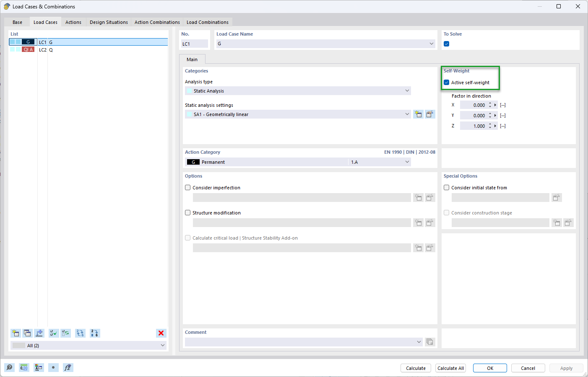Copy the selected load case icon
This screenshot has width=588, height=377.
[x=27, y=333]
